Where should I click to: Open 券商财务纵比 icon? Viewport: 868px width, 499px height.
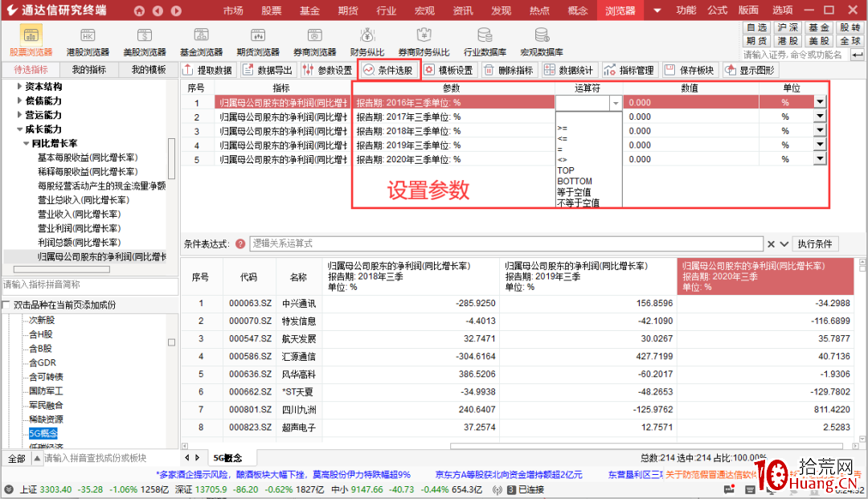[x=424, y=42]
